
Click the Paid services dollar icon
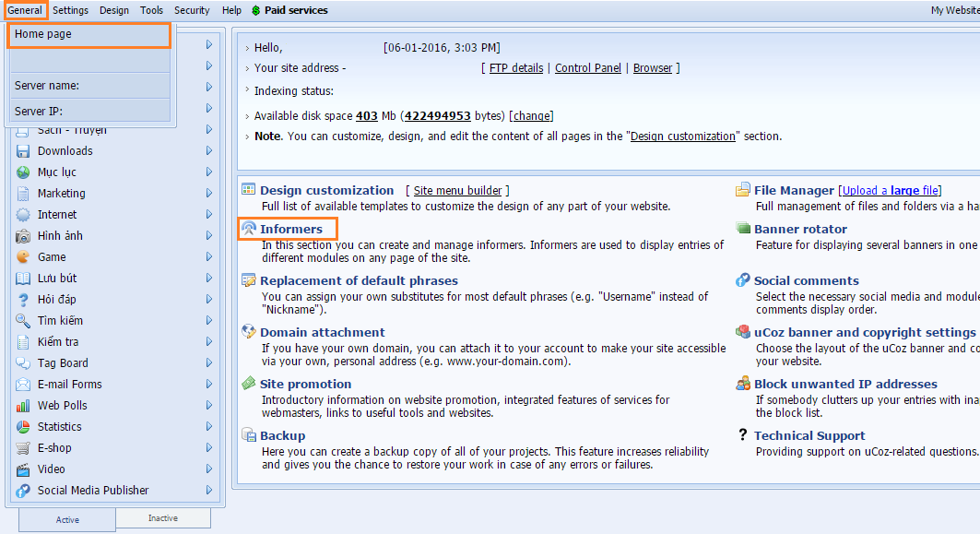coord(256,11)
